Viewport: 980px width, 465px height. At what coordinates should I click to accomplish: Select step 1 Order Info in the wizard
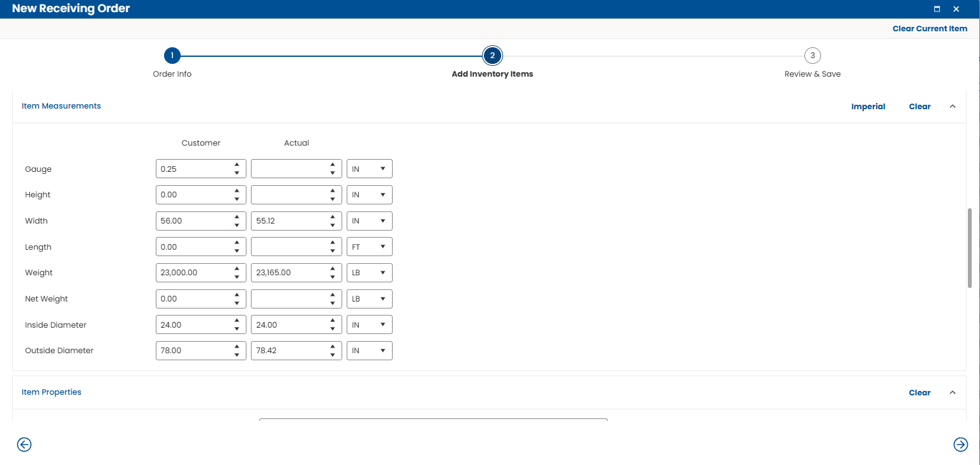[172, 56]
